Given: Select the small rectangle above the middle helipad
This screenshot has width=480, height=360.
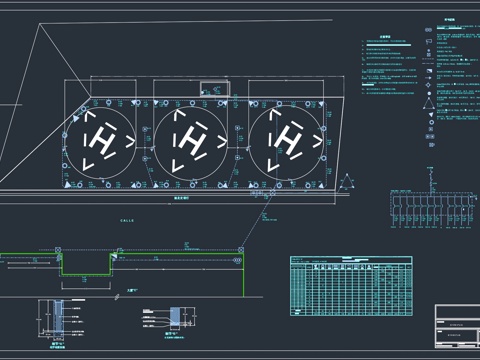Looking at the screenshot, I should click(215, 89).
